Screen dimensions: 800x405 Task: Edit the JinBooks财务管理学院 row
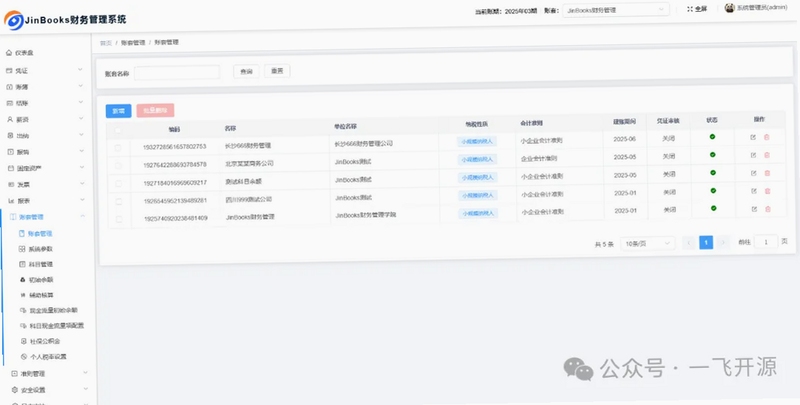754,209
